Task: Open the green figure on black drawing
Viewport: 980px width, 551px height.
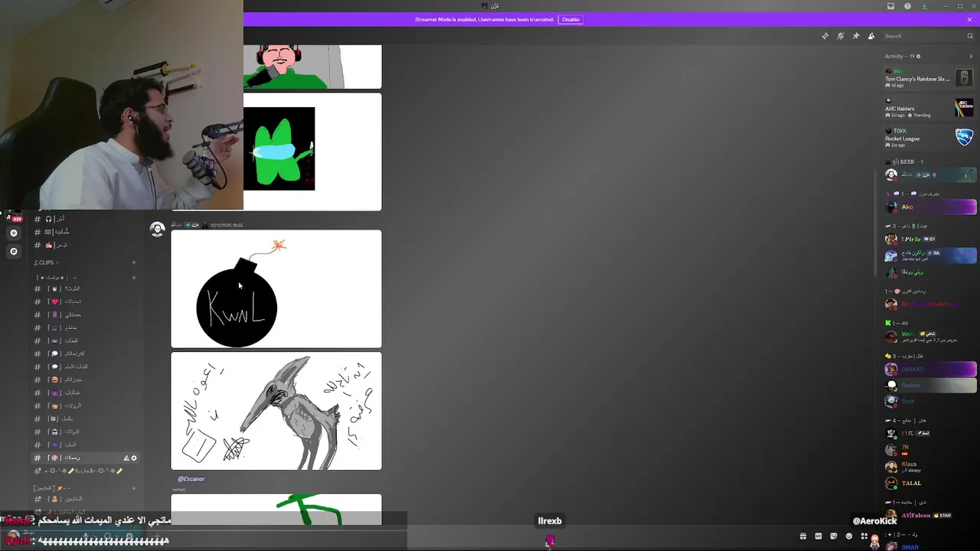Action: pos(279,148)
